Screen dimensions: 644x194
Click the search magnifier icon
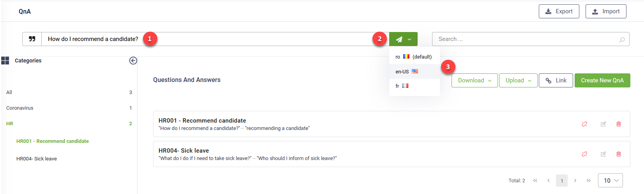[x=622, y=39]
